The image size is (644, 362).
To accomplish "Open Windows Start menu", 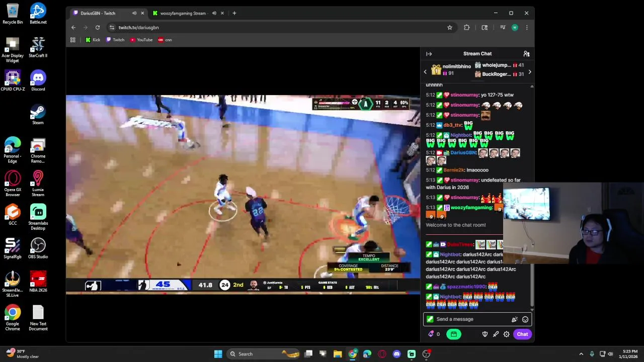I will pyautogui.click(x=218, y=354).
